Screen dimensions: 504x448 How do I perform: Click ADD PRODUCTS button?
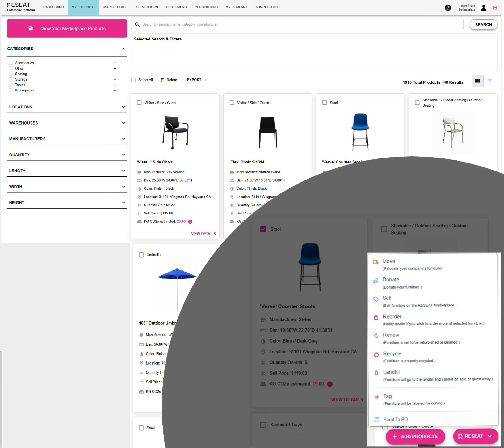coord(415,437)
